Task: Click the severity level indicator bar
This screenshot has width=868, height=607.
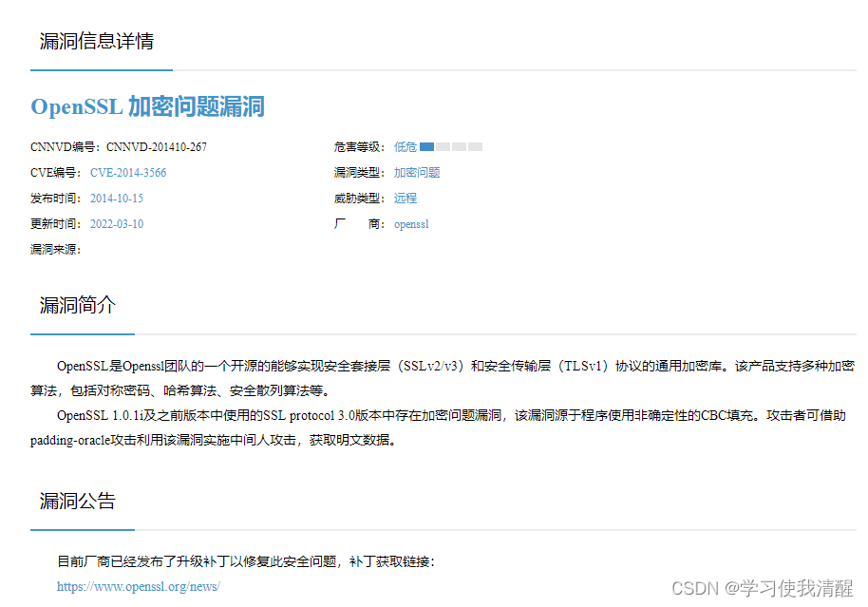Action: coord(451,147)
